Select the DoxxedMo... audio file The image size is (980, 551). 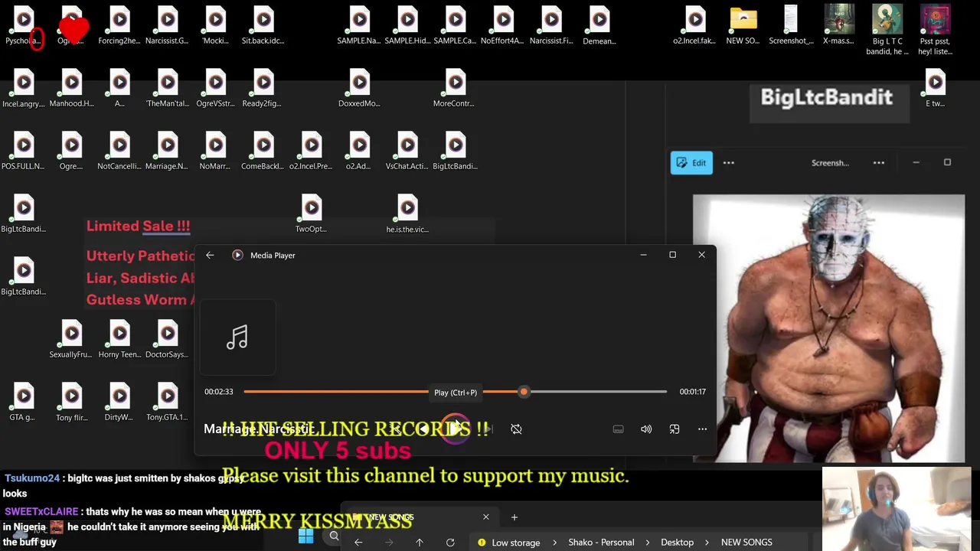point(359,88)
